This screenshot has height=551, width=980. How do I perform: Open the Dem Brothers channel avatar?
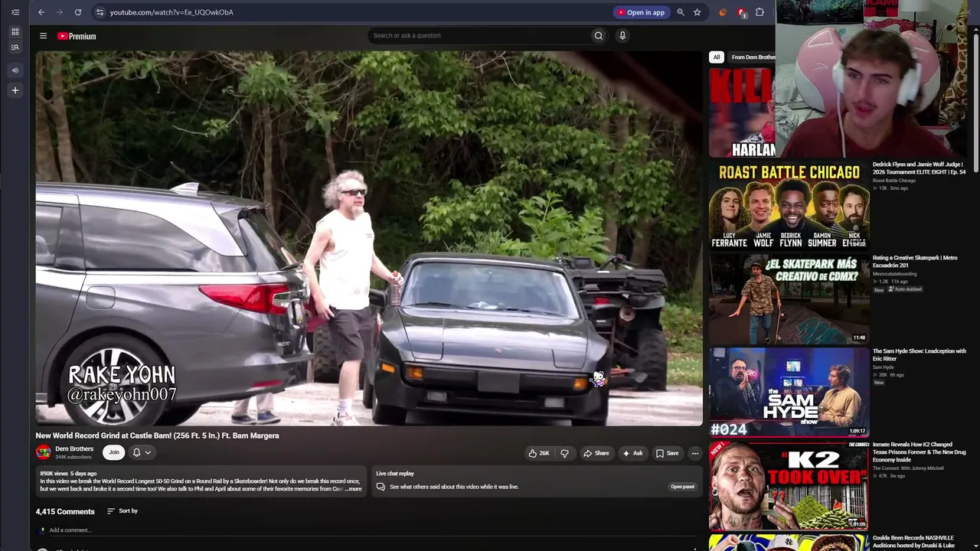(x=44, y=452)
